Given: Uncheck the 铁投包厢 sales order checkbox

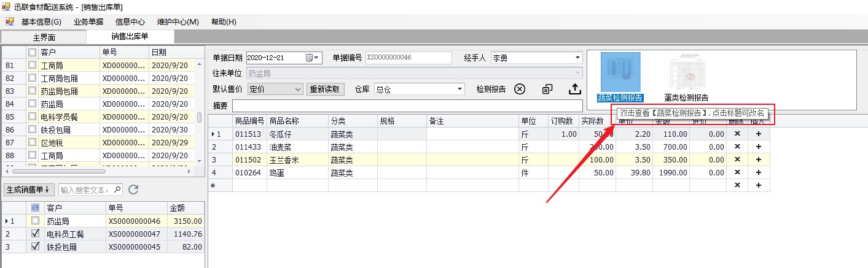Looking at the screenshot, I should tap(35, 247).
